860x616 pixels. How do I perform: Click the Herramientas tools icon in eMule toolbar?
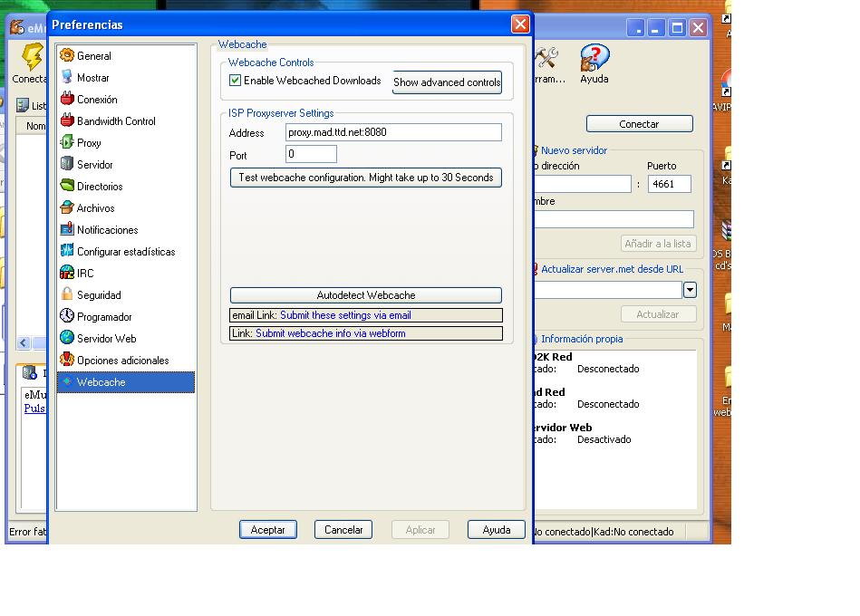tap(546, 58)
